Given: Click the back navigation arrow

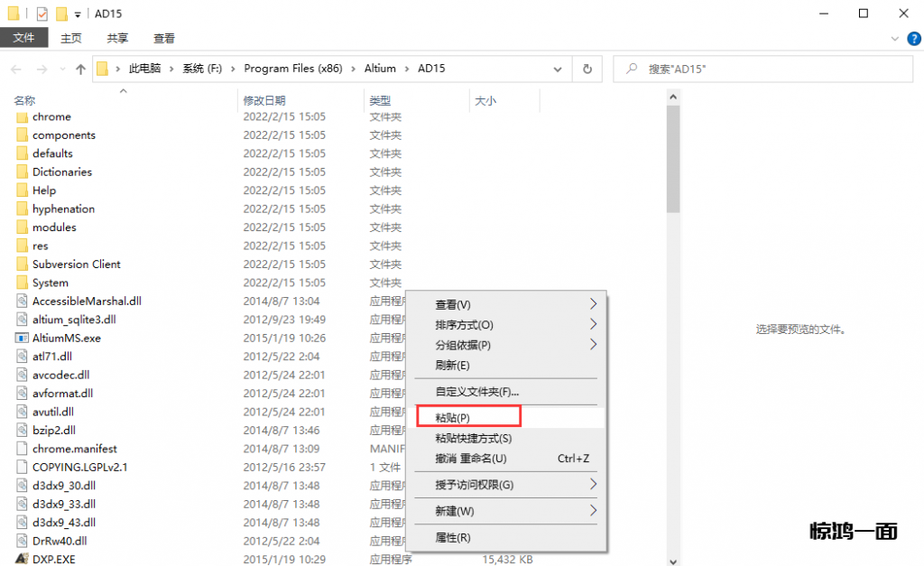Looking at the screenshot, I should click(16, 69).
